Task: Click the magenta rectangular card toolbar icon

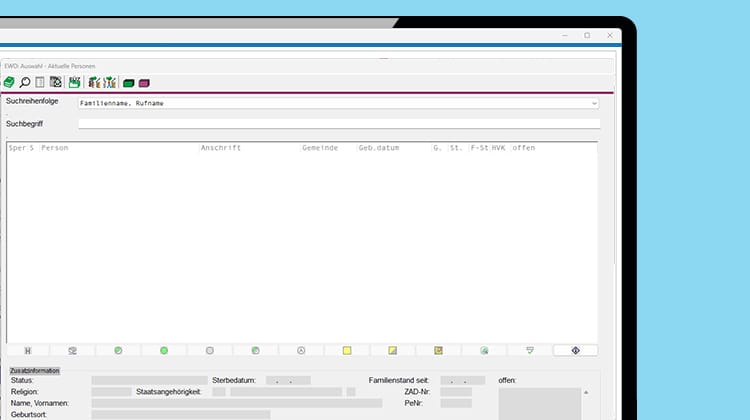Action: (144, 83)
